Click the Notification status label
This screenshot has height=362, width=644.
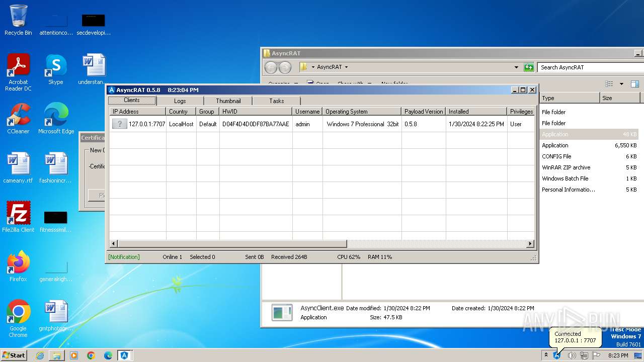click(x=124, y=257)
